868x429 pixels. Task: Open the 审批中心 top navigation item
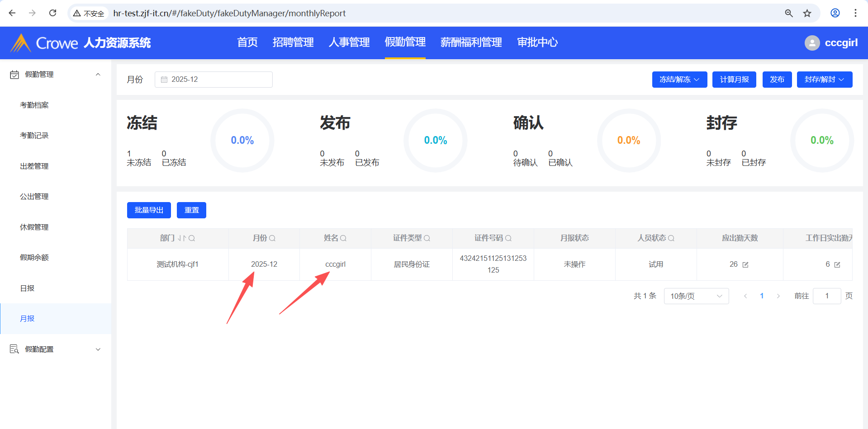pos(537,42)
